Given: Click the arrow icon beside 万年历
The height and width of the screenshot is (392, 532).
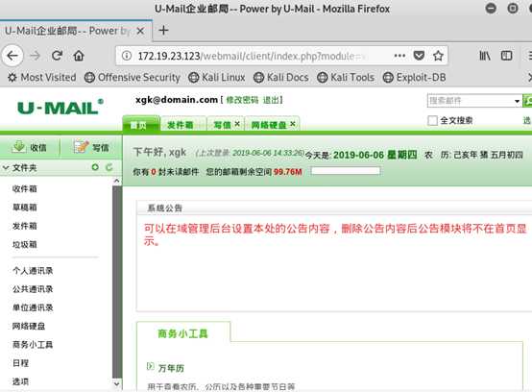Looking at the screenshot, I should coord(150,366).
